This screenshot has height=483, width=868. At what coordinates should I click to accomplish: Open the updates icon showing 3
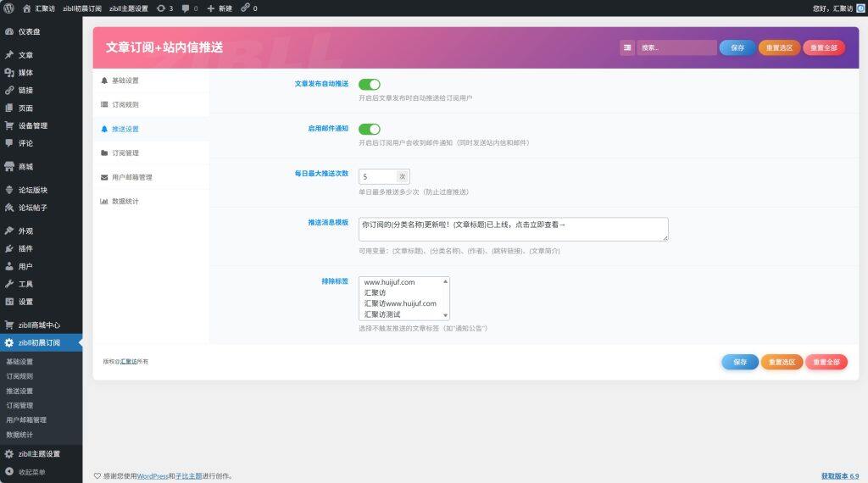165,8
